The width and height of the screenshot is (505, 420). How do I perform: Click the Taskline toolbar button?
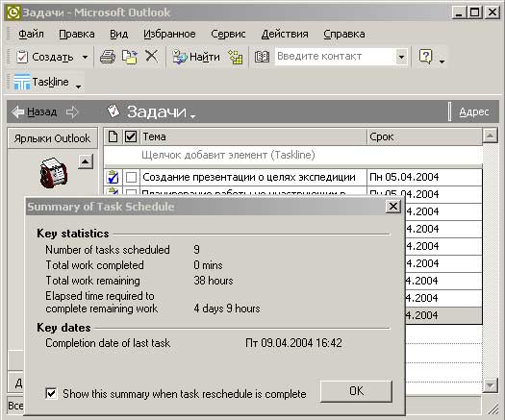[41, 82]
